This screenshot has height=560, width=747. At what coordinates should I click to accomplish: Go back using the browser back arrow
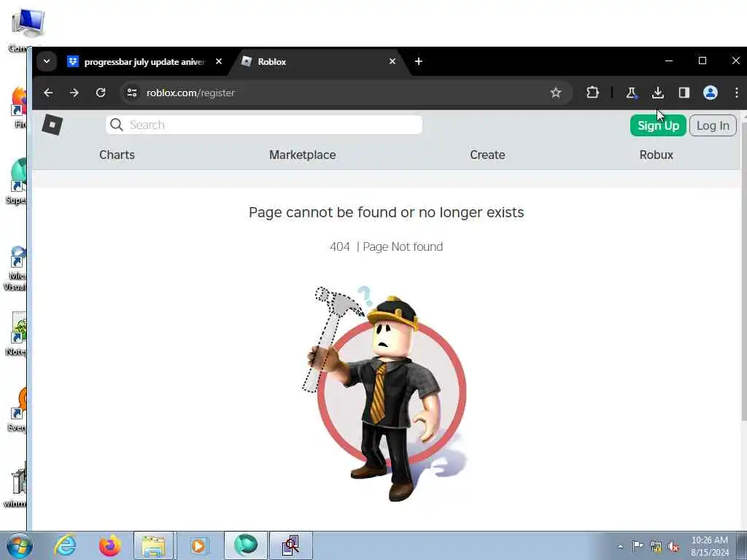pyautogui.click(x=48, y=93)
